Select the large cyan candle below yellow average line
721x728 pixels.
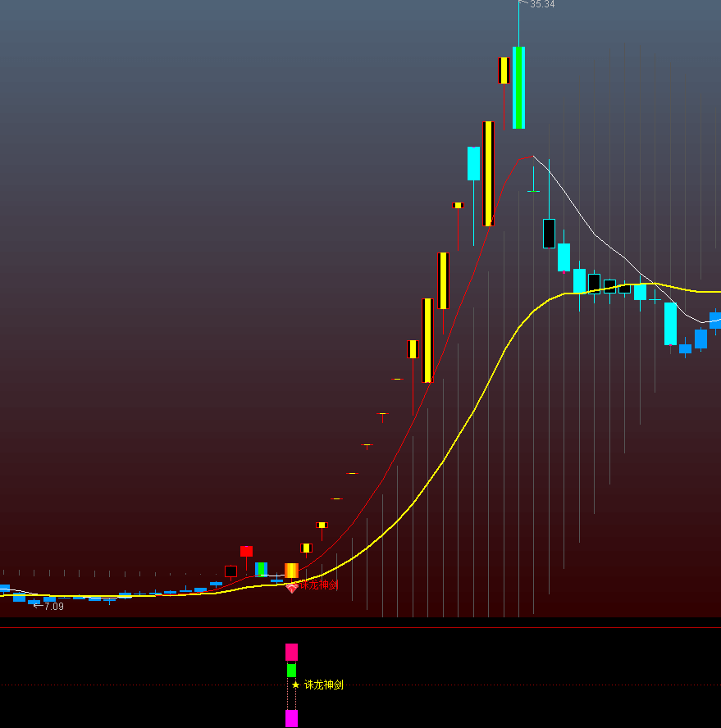(x=670, y=323)
